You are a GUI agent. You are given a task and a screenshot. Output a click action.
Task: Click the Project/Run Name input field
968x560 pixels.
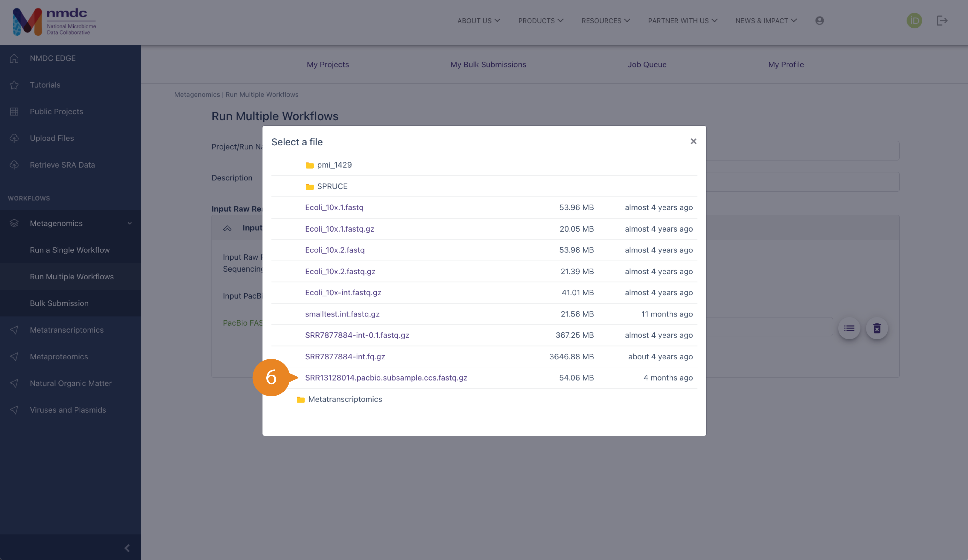(803, 151)
